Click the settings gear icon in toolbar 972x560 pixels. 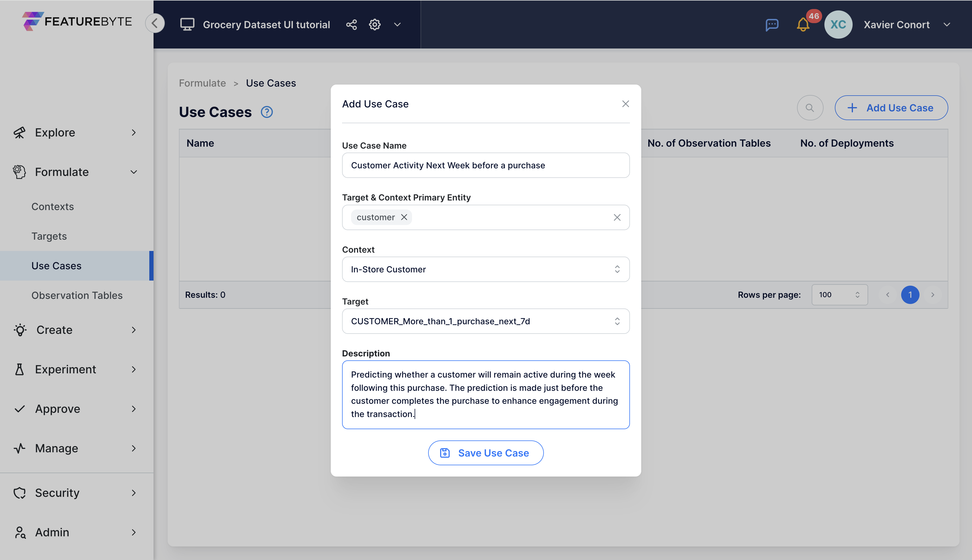[x=375, y=25]
